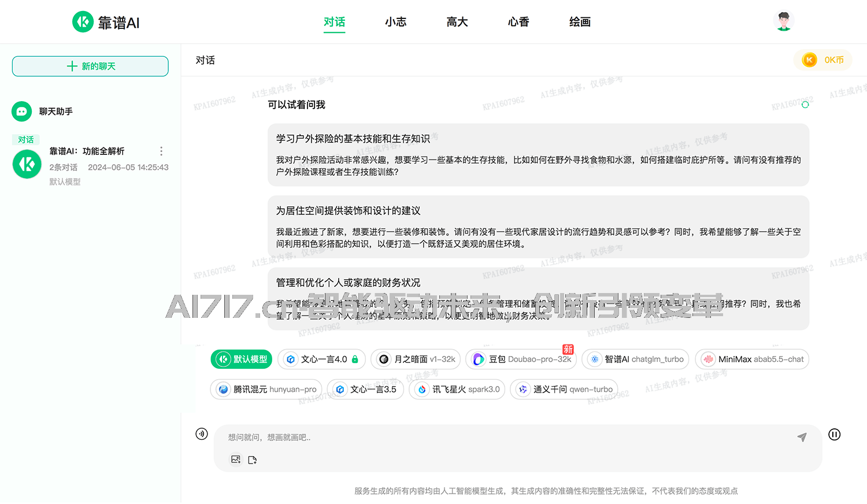
Task: Click the 靠谱AI logo icon
Action: pos(83,22)
